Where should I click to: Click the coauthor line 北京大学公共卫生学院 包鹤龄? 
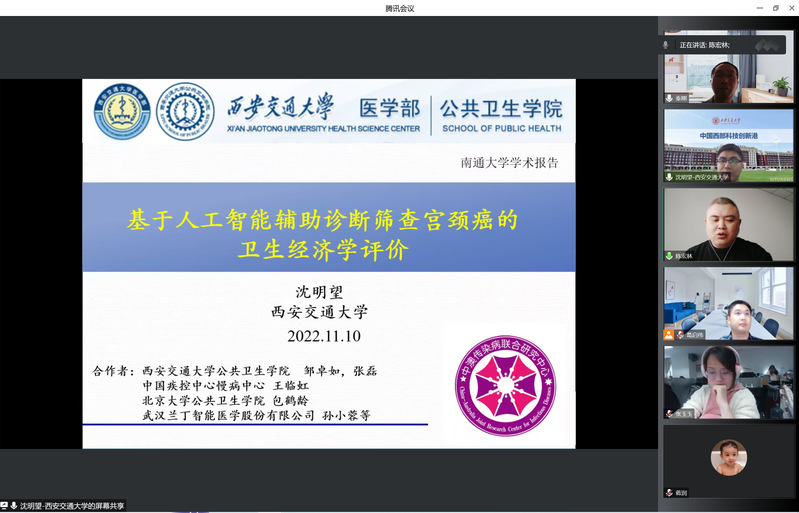click(225, 400)
